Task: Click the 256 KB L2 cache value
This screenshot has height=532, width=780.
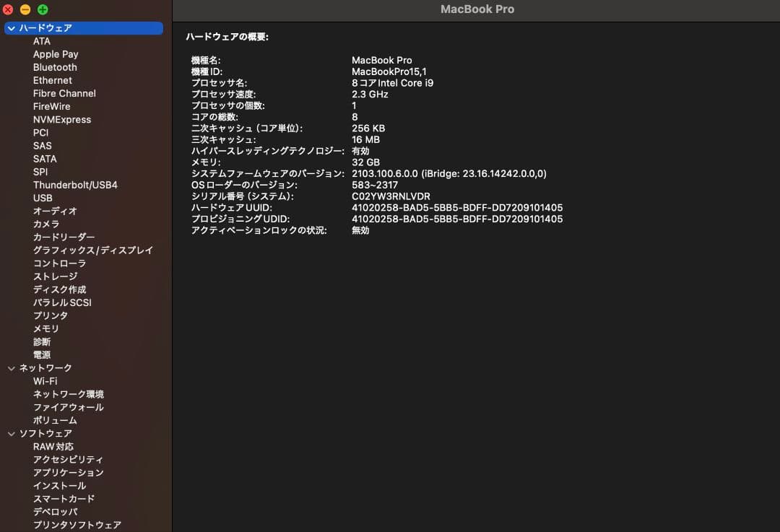Action: click(x=368, y=128)
